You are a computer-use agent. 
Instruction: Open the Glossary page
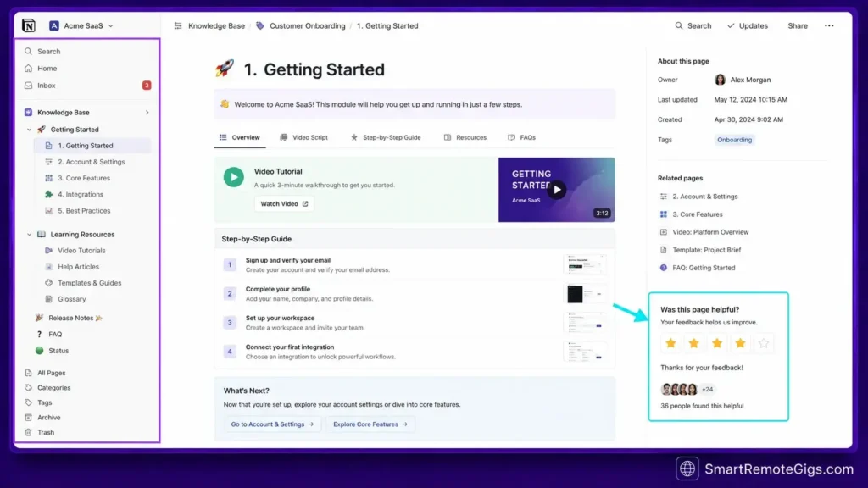pos(71,299)
